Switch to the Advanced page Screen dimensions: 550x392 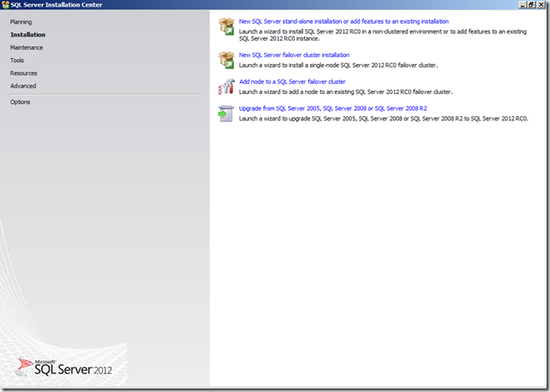pos(23,86)
